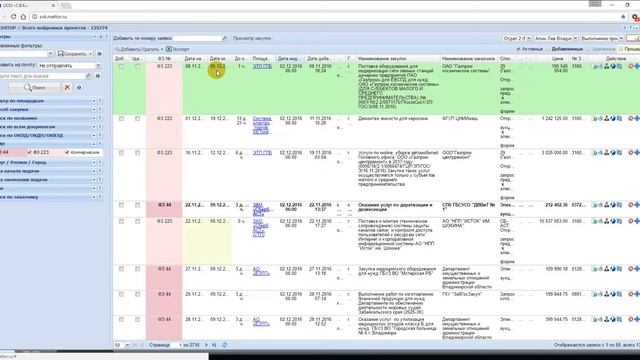Viewport: 640px width, 360px height.
Task: Click the text search input field
Action: (42, 76)
